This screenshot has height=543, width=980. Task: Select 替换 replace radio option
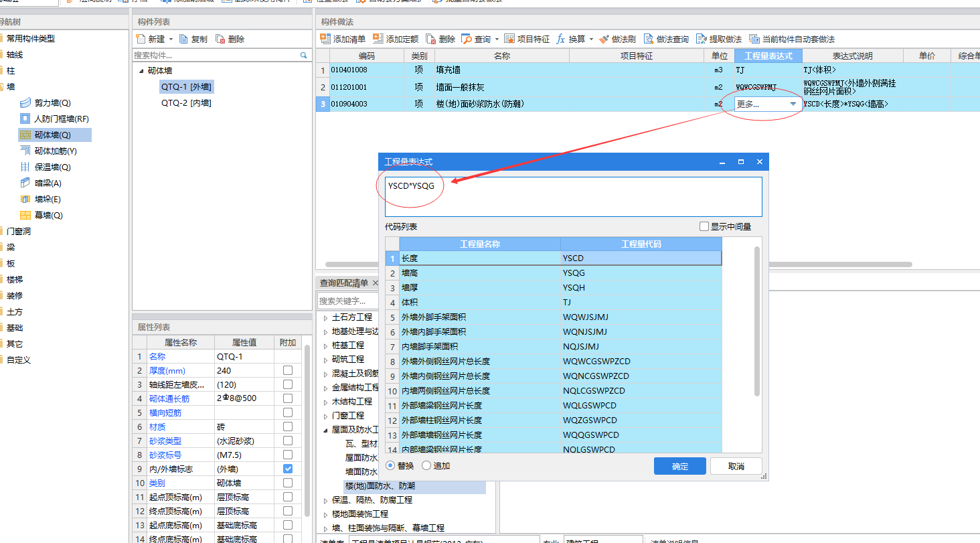391,466
